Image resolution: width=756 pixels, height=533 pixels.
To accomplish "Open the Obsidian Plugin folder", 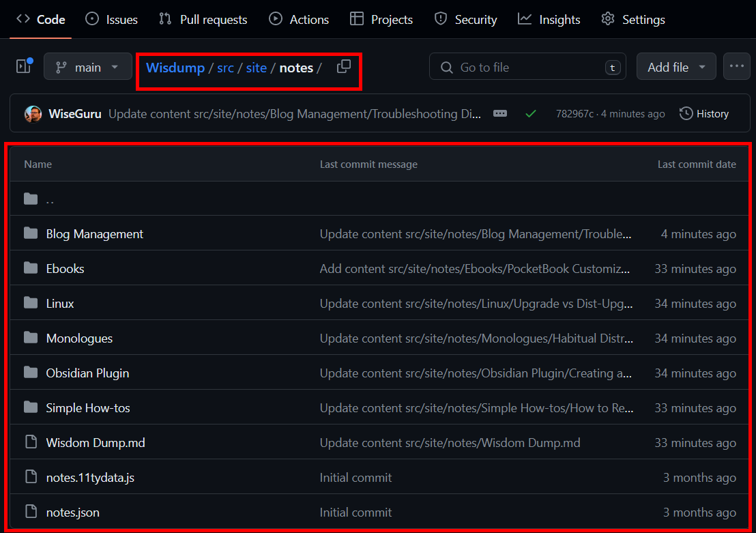I will coord(87,373).
